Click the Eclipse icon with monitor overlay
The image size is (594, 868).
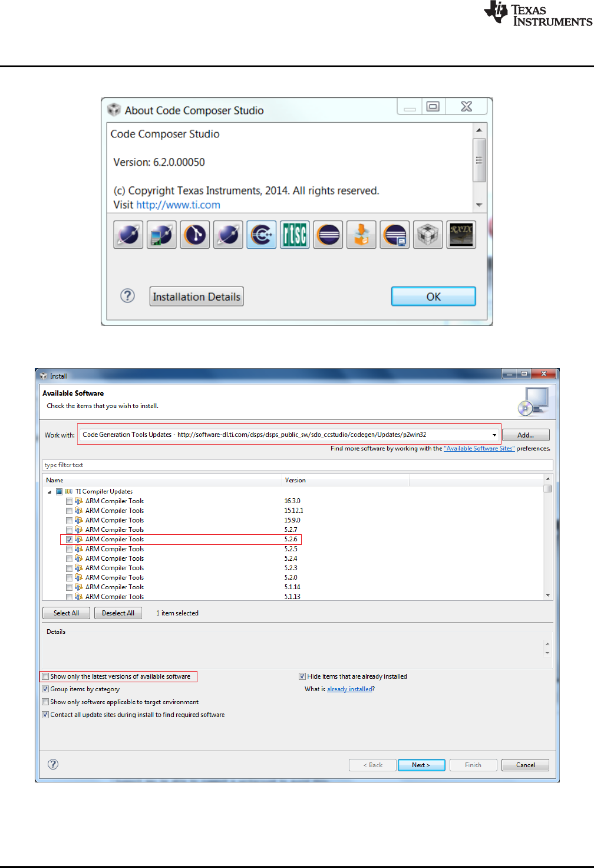(395, 235)
